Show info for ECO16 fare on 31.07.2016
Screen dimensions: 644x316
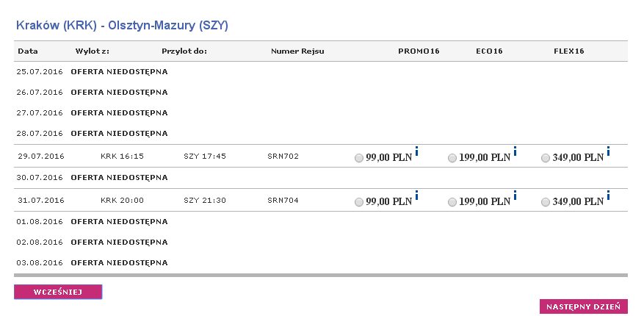[x=515, y=195]
